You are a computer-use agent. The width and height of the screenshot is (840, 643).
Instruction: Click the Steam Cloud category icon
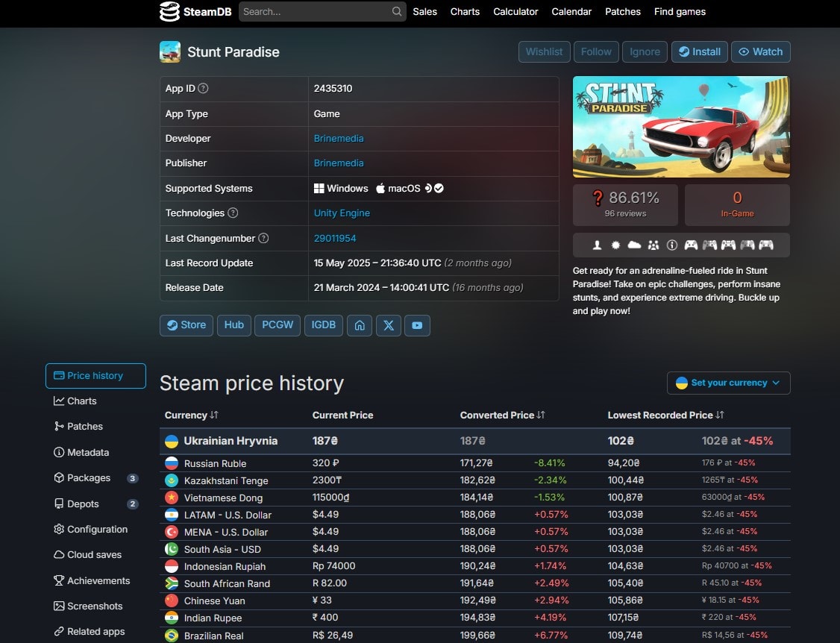click(634, 245)
